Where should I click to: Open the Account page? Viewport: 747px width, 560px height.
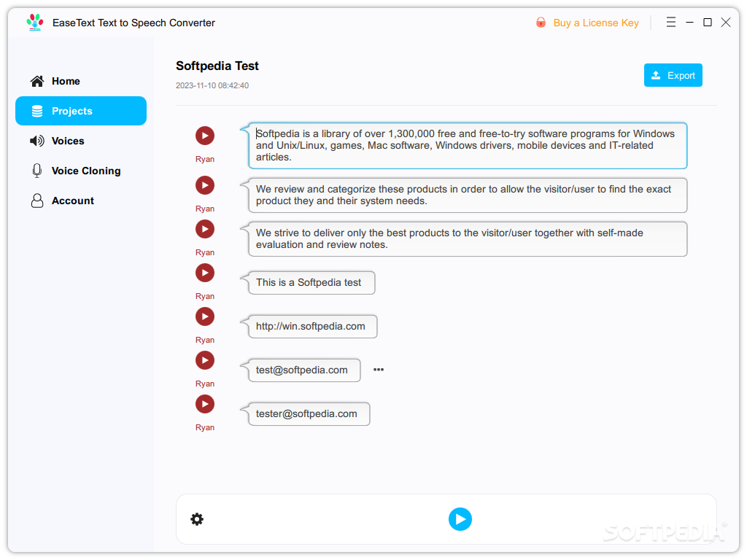[x=81, y=201]
